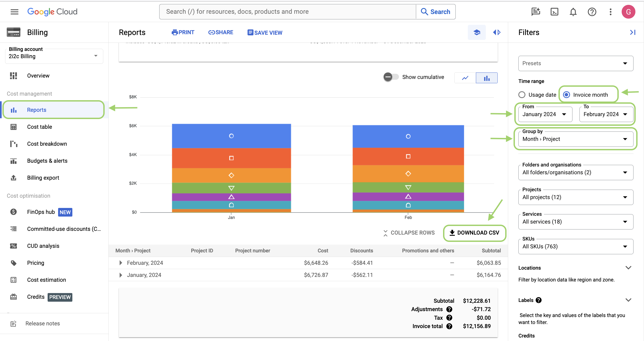The width and height of the screenshot is (644, 341).
Task: Open Pricing page
Action: (x=36, y=263)
